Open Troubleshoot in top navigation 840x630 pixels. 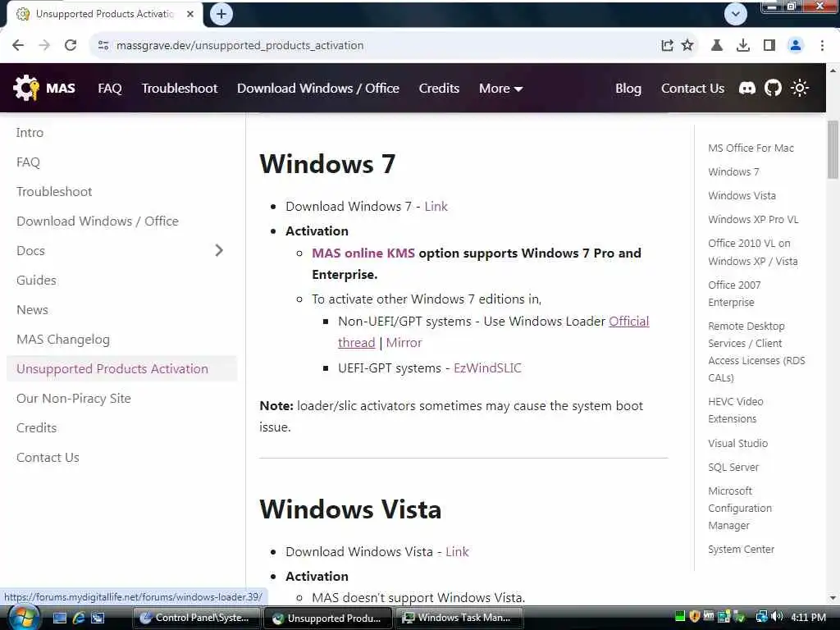point(180,89)
